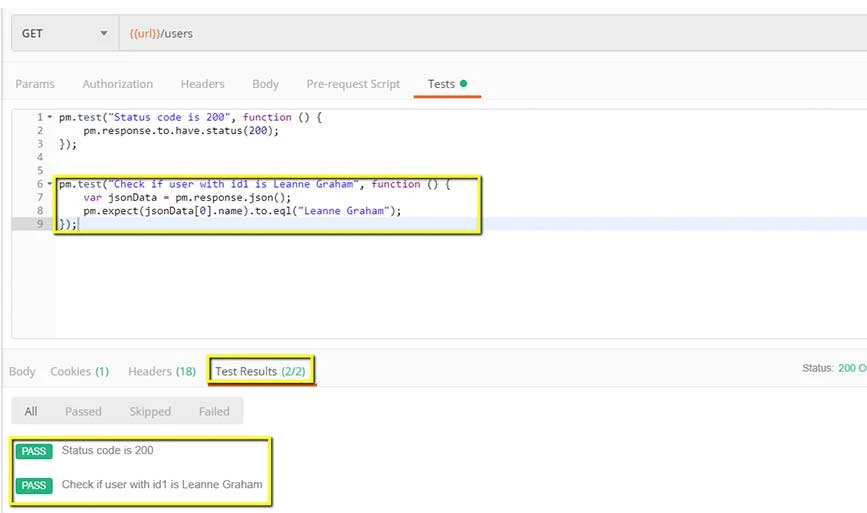Open the GET method dropdown
The image size is (867, 513).
click(65, 33)
